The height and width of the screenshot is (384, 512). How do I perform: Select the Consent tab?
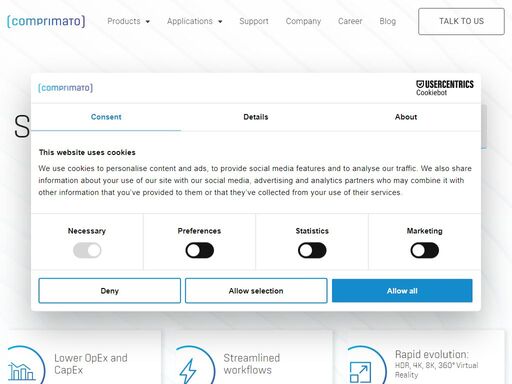(106, 117)
